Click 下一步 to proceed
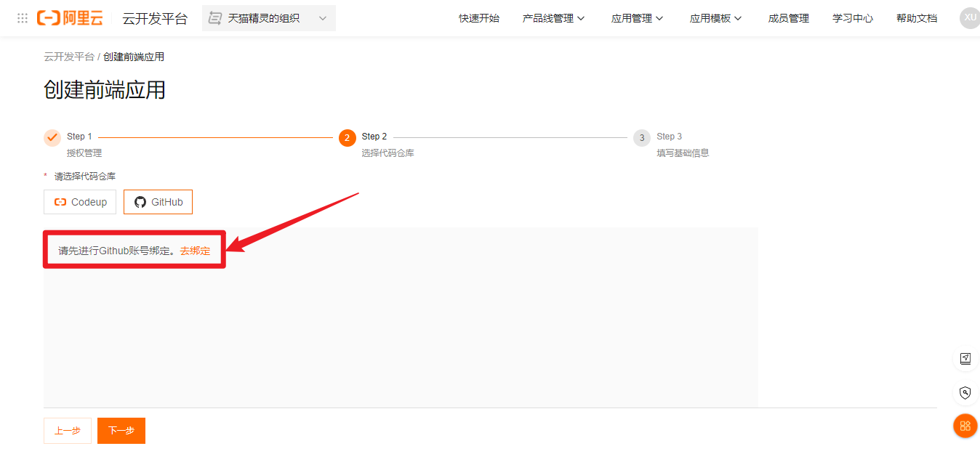The image size is (980, 454). click(121, 431)
